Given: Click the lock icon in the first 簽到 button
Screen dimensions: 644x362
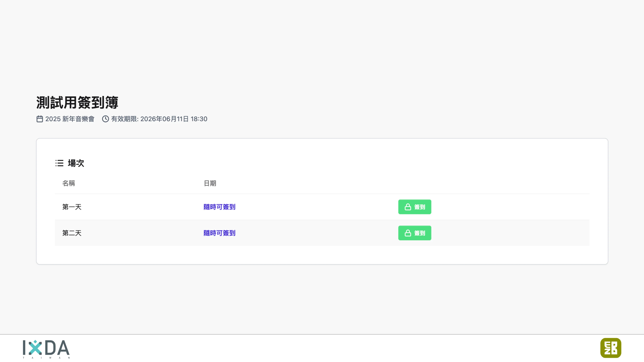Looking at the screenshot, I should pyautogui.click(x=408, y=207).
